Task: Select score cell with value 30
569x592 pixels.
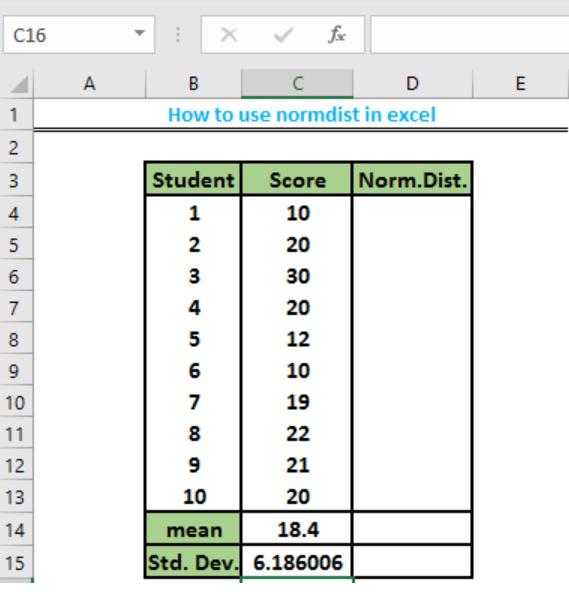Action: pos(298,276)
